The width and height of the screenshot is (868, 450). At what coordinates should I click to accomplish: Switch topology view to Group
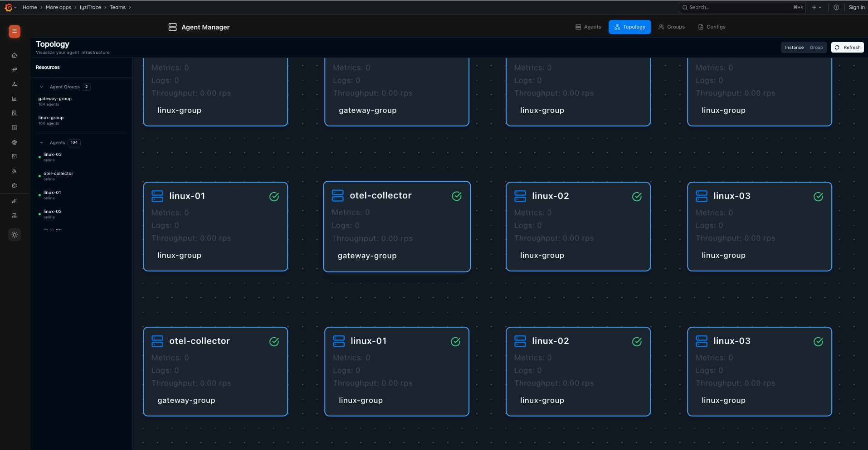tap(816, 48)
